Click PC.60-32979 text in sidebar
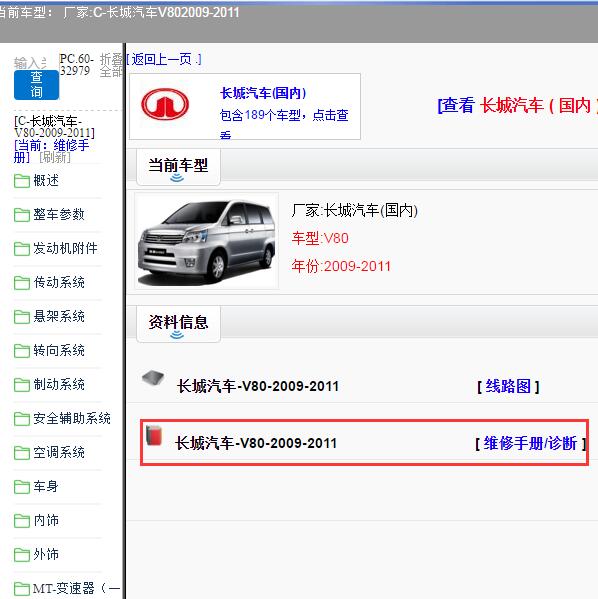The image size is (598, 599). pyautogui.click(x=76, y=65)
